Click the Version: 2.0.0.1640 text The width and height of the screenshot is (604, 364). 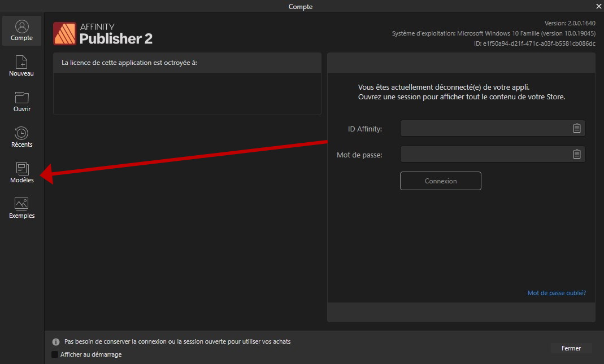point(570,23)
